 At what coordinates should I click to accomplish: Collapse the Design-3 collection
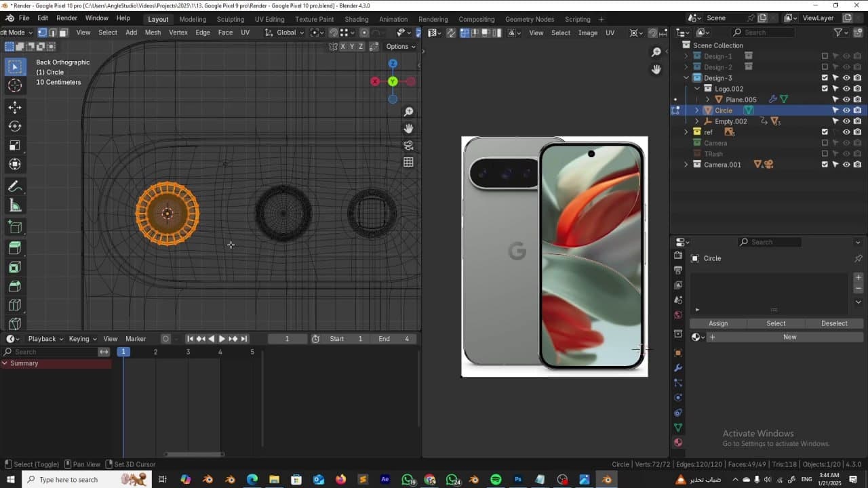(x=686, y=78)
